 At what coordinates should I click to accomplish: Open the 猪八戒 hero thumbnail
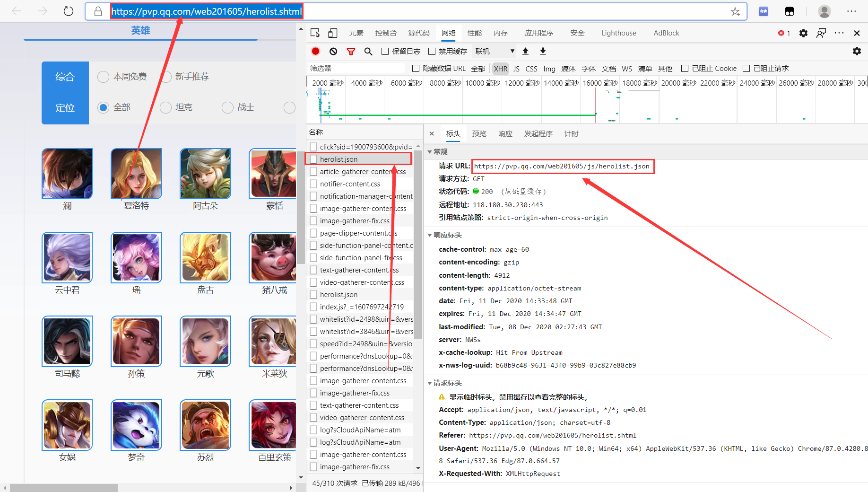tap(273, 257)
